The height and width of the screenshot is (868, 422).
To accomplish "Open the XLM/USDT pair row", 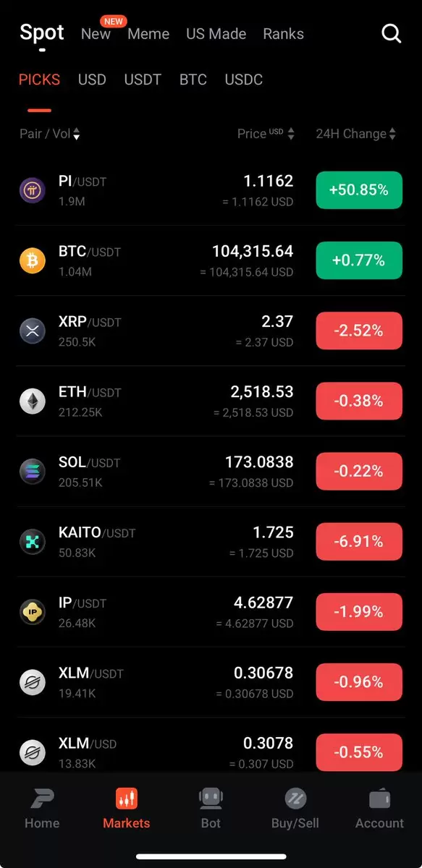I will [x=211, y=682].
